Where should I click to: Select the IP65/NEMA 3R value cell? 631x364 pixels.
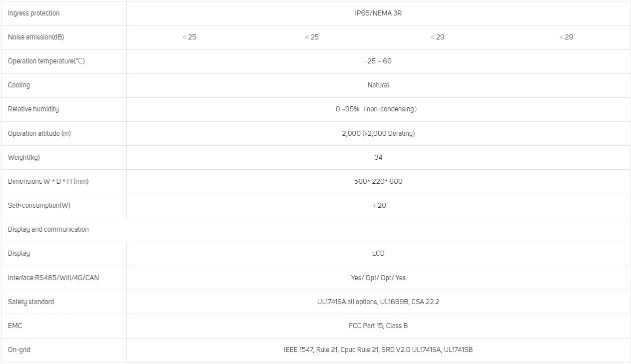pos(378,13)
